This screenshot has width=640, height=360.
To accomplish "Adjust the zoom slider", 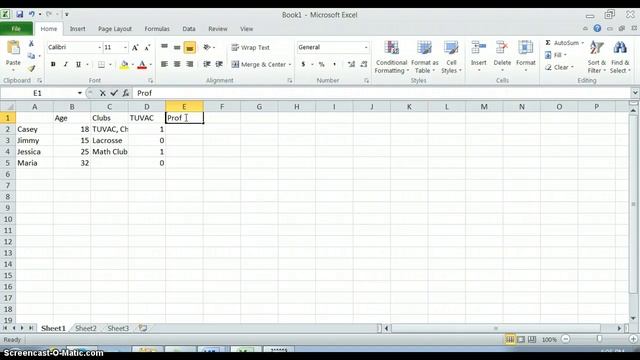I will 599,340.
